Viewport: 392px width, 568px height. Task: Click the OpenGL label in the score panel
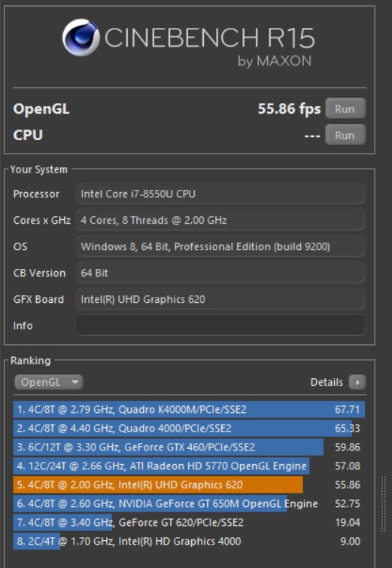click(x=41, y=109)
